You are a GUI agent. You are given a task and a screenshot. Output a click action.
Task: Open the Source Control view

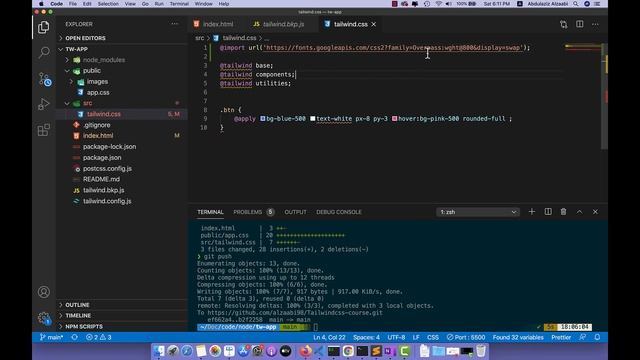[x=44, y=79]
